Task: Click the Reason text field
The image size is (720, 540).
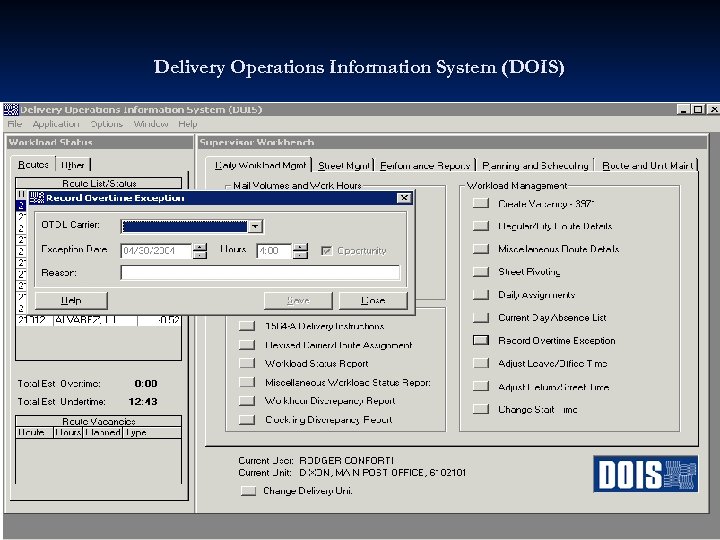Action: (260, 272)
